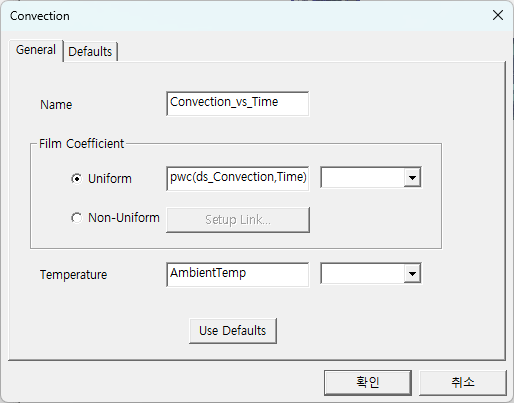514x403 pixels.
Task: Click the Use Defaults button
Action: pos(233,331)
